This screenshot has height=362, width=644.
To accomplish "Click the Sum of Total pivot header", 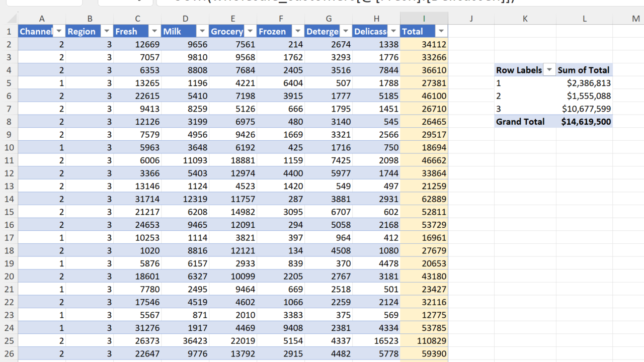I will [x=583, y=70].
